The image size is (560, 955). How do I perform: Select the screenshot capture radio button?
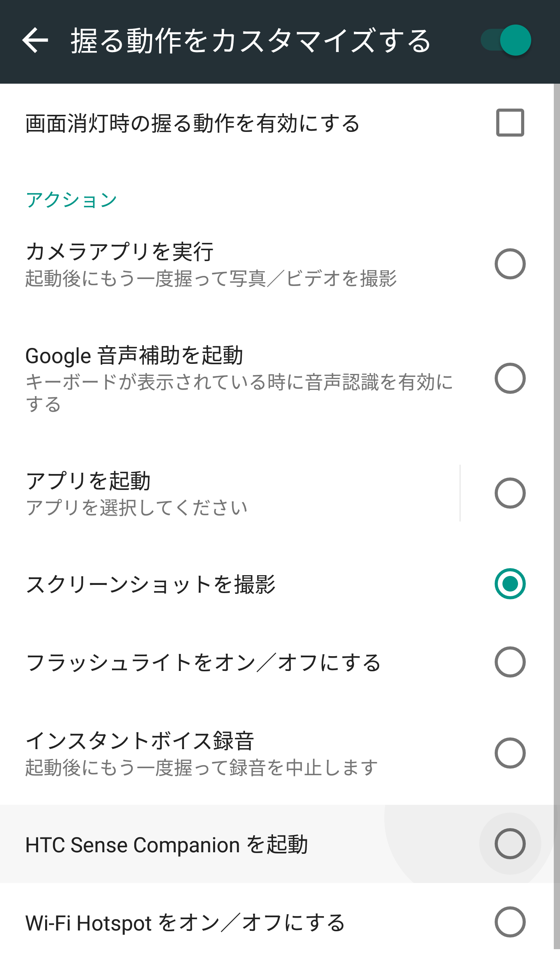click(x=510, y=584)
